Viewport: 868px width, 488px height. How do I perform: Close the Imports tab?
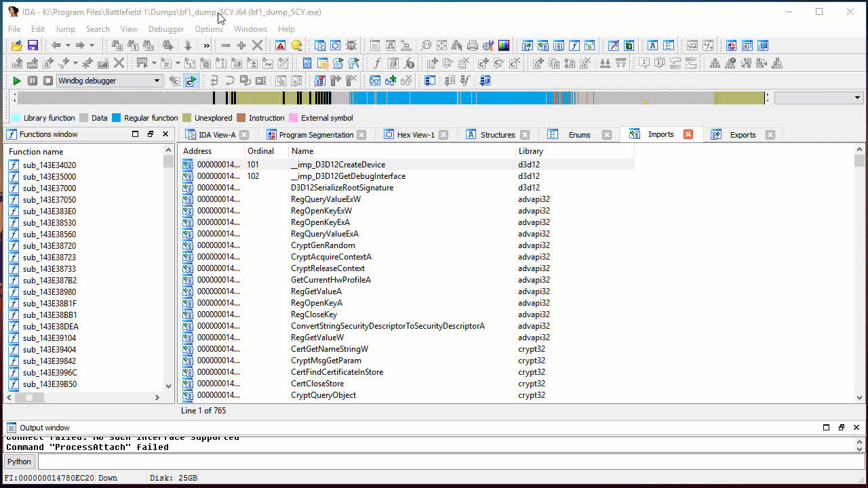(x=688, y=134)
